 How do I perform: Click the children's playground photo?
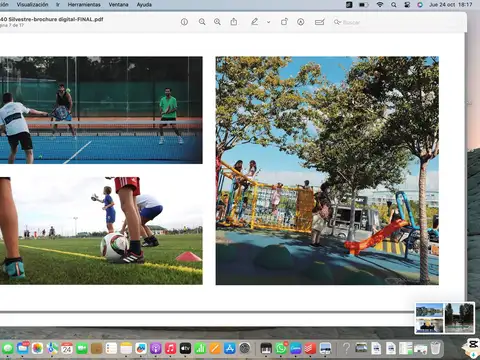pos(327,170)
